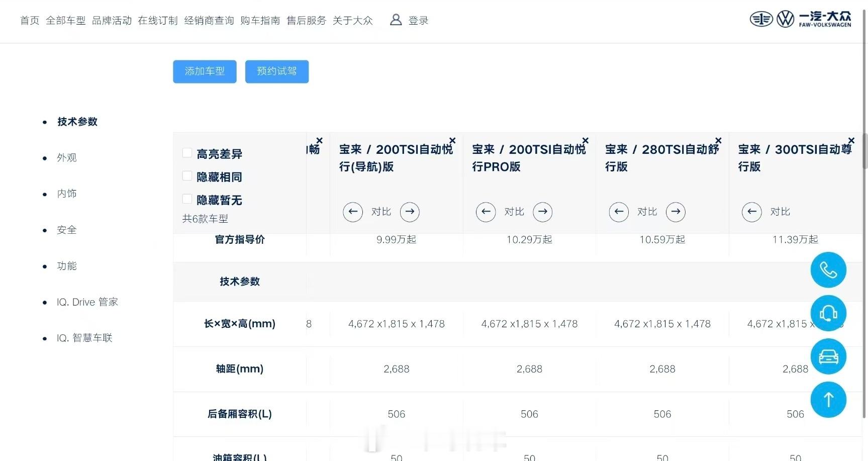The width and height of the screenshot is (868, 461).
Task: Click the 506 trunk value for 200TSI自动悦行PRO版
Action: 529,414
